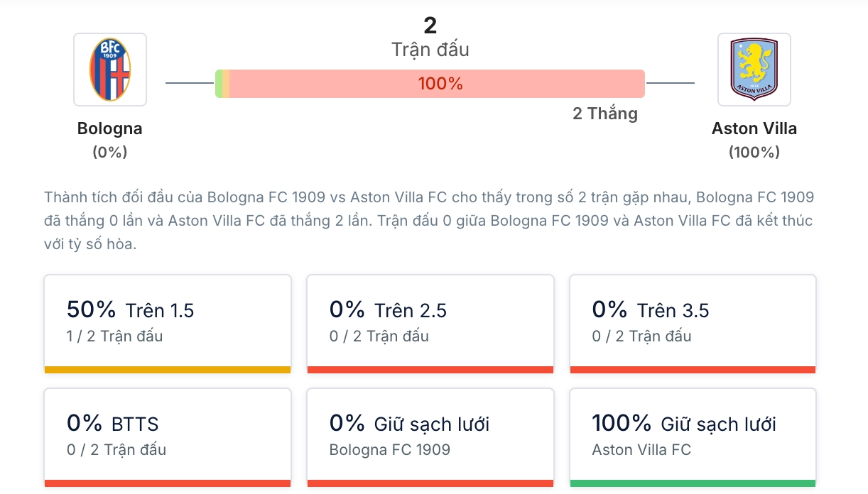Click the yellow progress bar under 'Trên 1.5'

[x=168, y=369]
